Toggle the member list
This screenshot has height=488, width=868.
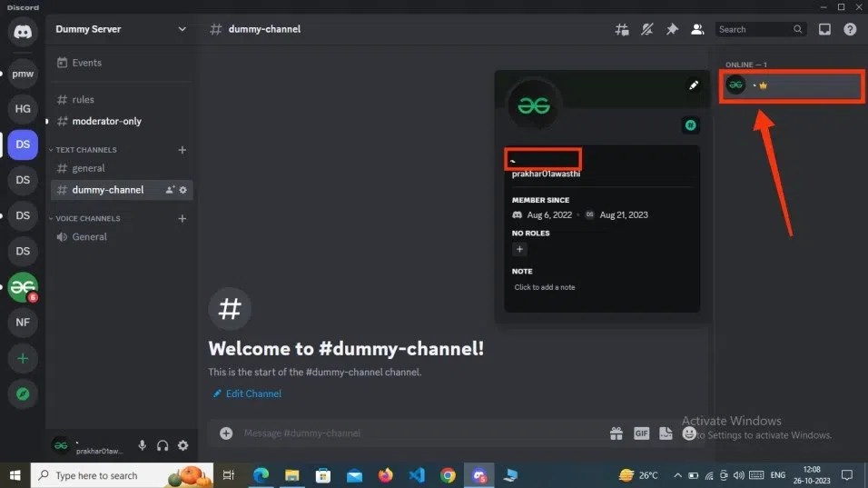[697, 29]
